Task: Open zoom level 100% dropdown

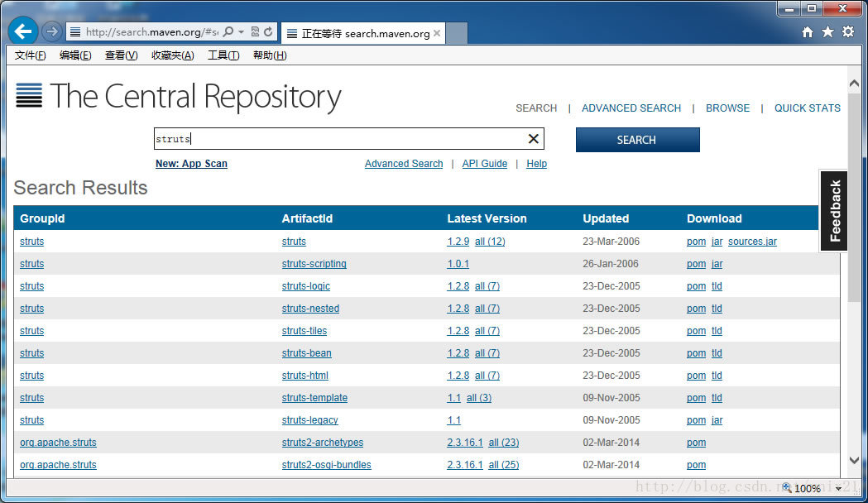Action: click(839, 488)
